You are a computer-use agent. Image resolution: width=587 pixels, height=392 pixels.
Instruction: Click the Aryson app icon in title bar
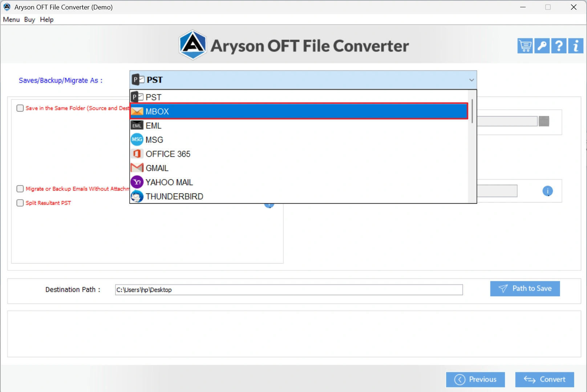7,7
